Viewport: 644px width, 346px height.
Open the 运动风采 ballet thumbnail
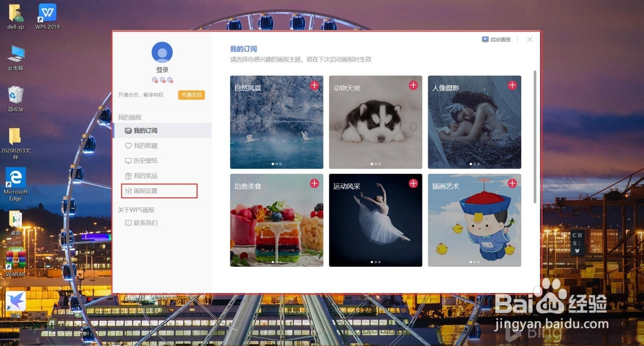click(375, 220)
